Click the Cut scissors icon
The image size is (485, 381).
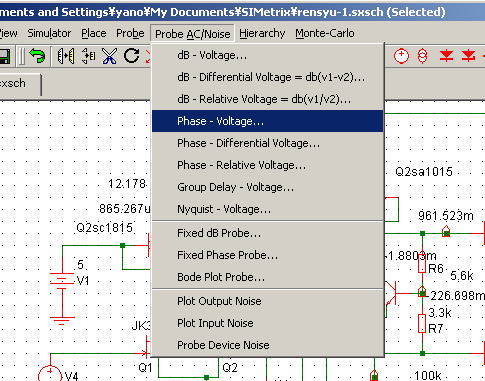pos(110,56)
